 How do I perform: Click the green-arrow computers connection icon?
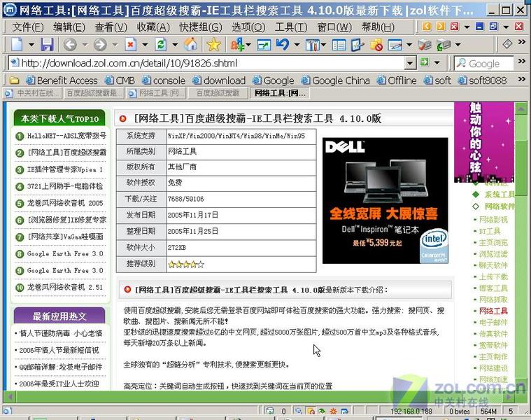[x=444, y=44]
